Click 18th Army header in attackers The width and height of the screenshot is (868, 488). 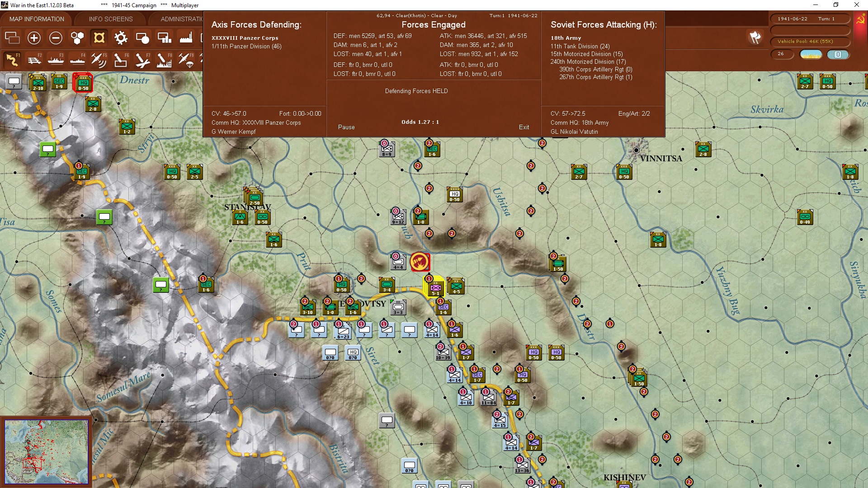[566, 38]
